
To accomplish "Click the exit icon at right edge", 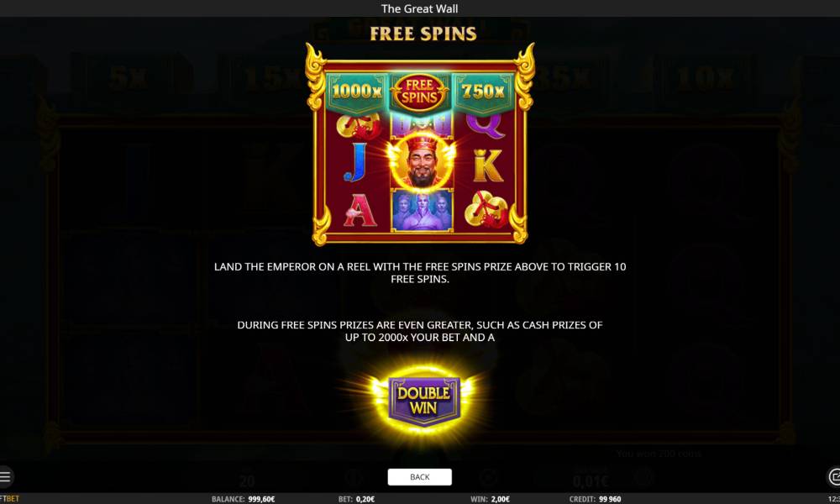I will pos(834,476).
